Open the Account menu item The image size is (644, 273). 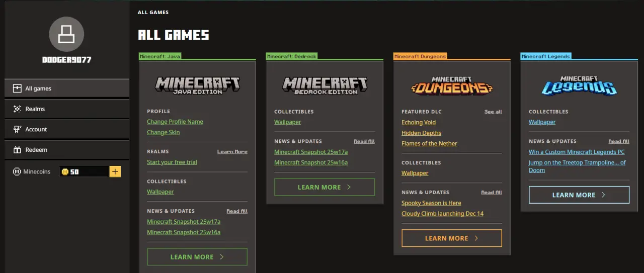[67, 129]
